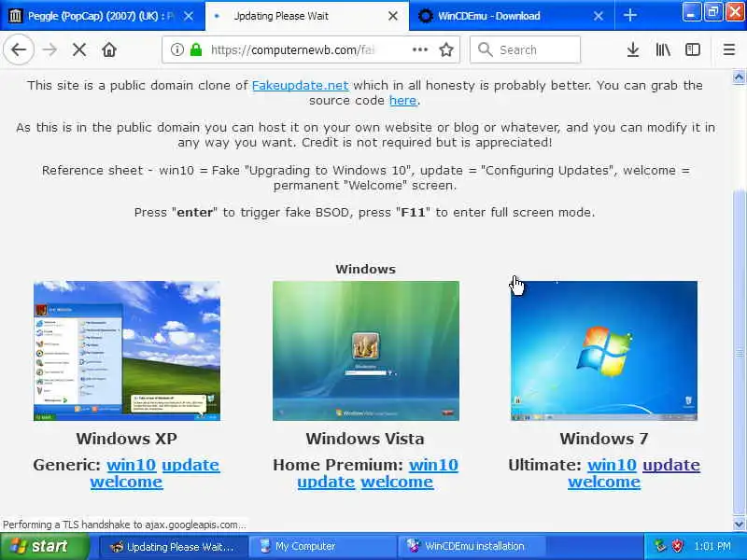Click the Windows 7 heading text
The image size is (747, 560).
coord(604,439)
